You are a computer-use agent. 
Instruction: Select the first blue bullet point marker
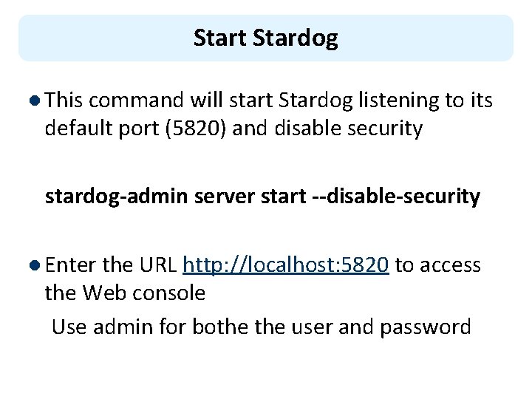[x=35, y=100]
